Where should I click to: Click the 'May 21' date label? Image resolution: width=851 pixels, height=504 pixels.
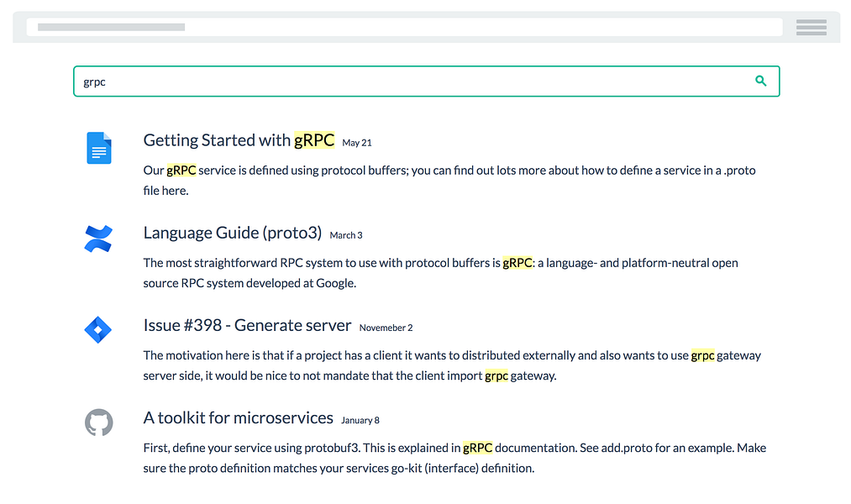[357, 143]
